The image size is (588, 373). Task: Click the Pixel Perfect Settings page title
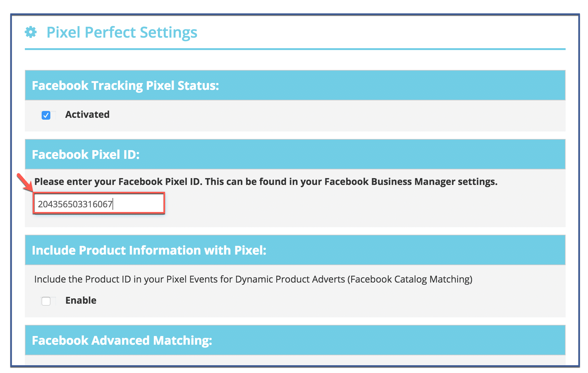point(122,32)
